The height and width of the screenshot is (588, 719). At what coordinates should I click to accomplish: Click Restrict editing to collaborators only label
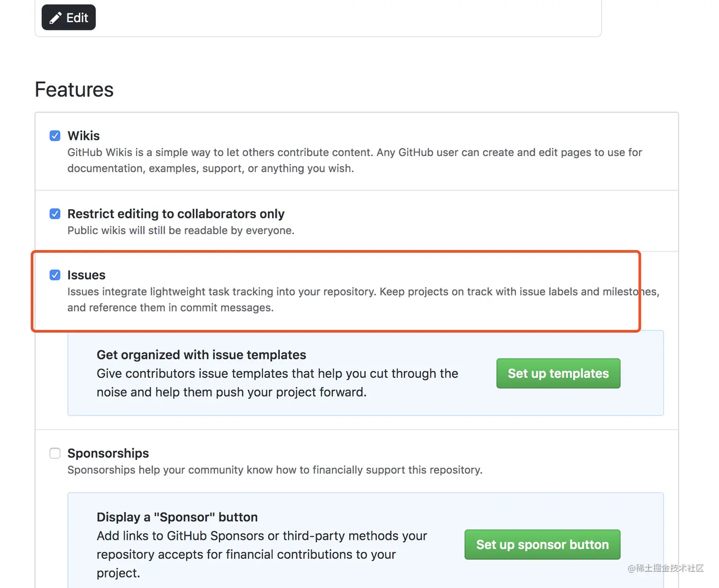click(176, 214)
